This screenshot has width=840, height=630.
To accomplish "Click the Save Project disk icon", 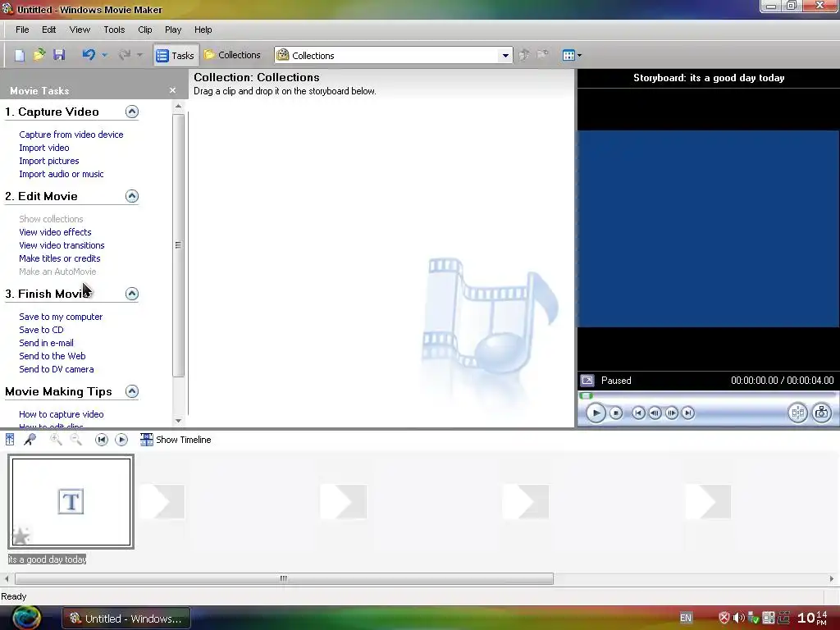I will coord(59,55).
